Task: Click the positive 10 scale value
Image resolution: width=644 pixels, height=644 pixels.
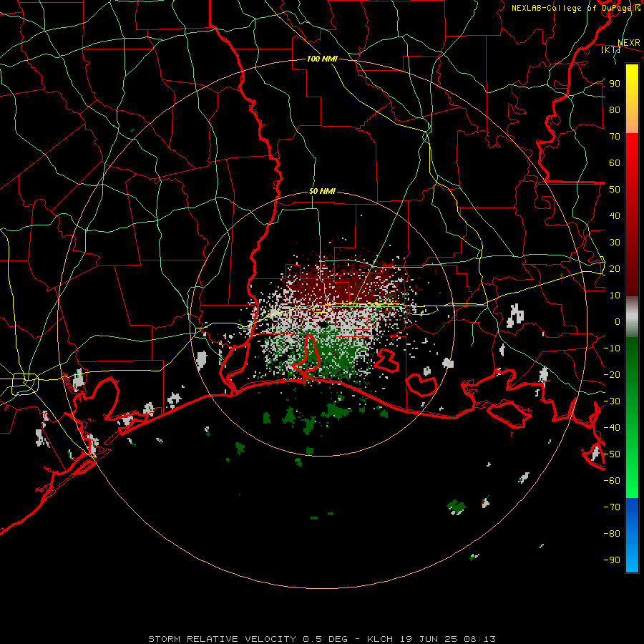Action: tap(615, 296)
